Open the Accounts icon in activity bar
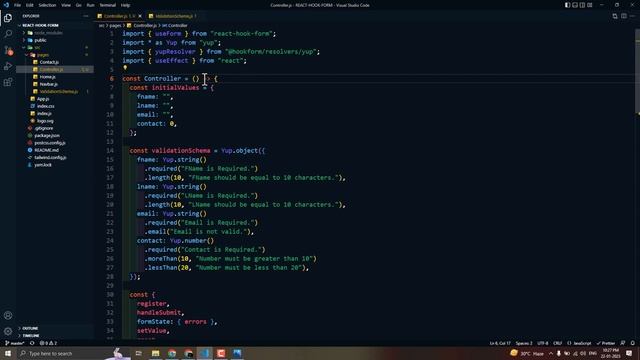The image size is (640, 360). [8, 315]
